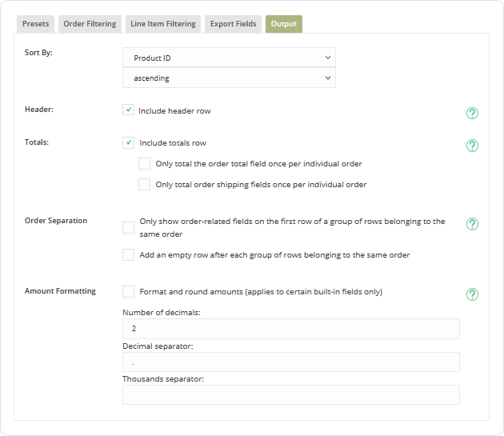
Task: Toggle add empty row after each order group
Action: point(128,255)
